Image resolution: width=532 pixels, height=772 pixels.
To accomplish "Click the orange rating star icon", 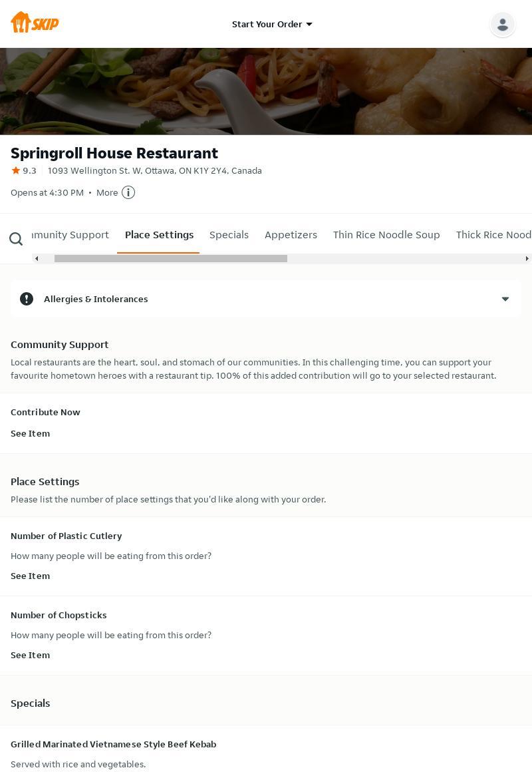I will (x=16, y=170).
